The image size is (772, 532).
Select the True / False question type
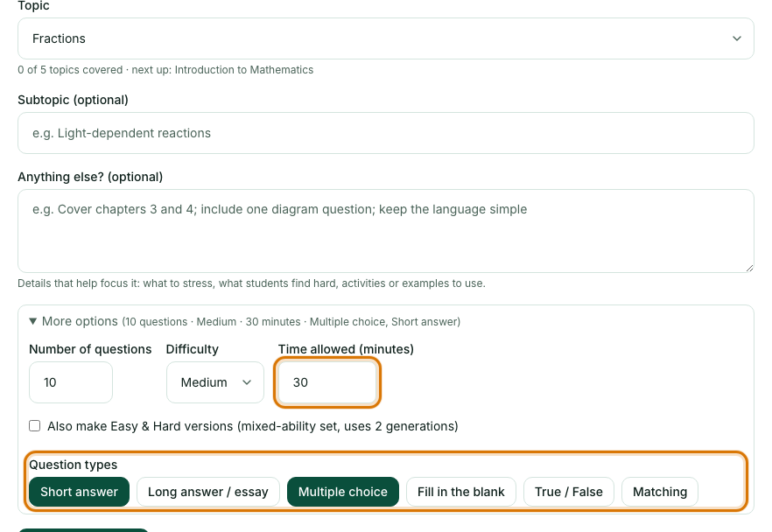pos(569,492)
